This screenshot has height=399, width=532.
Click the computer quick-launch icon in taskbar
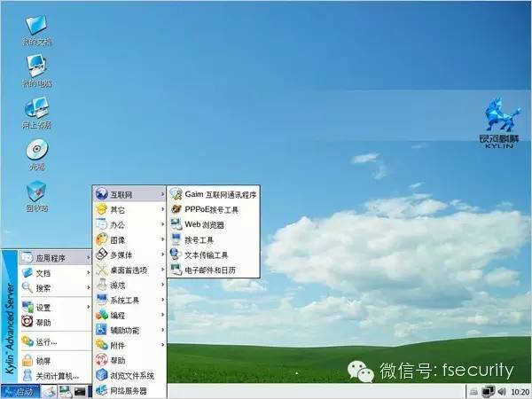pos(65,392)
